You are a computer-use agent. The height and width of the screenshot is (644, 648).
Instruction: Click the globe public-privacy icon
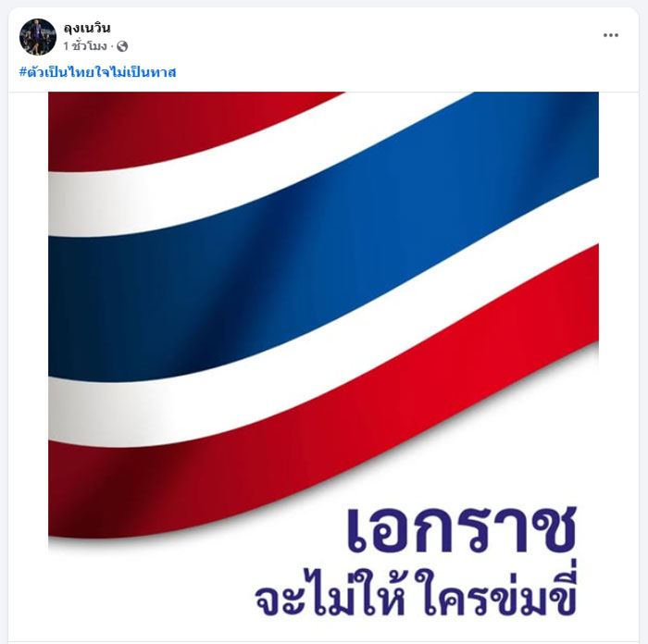(122, 46)
